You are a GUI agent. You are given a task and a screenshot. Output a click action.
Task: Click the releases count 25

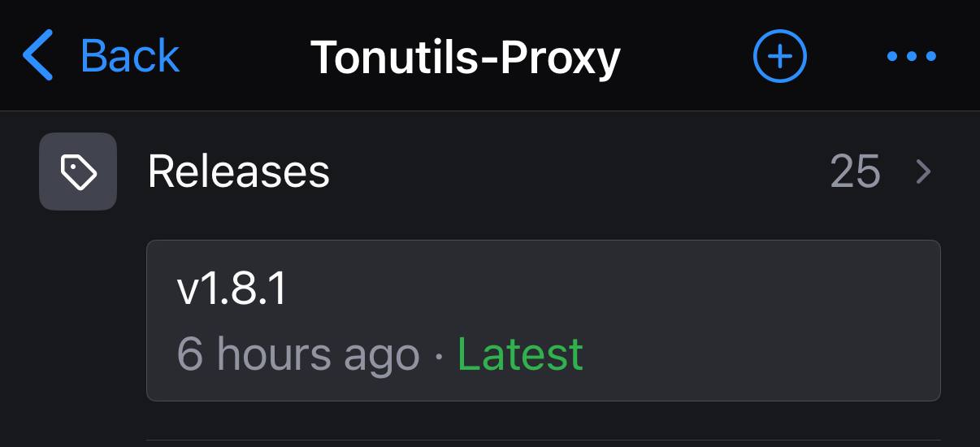pos(855,171)
